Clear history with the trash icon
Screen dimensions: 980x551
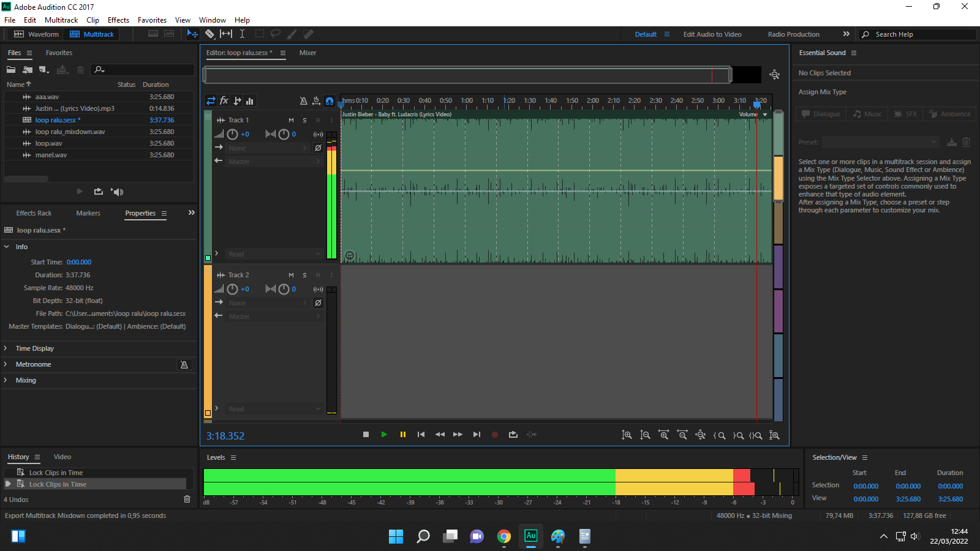187,499
